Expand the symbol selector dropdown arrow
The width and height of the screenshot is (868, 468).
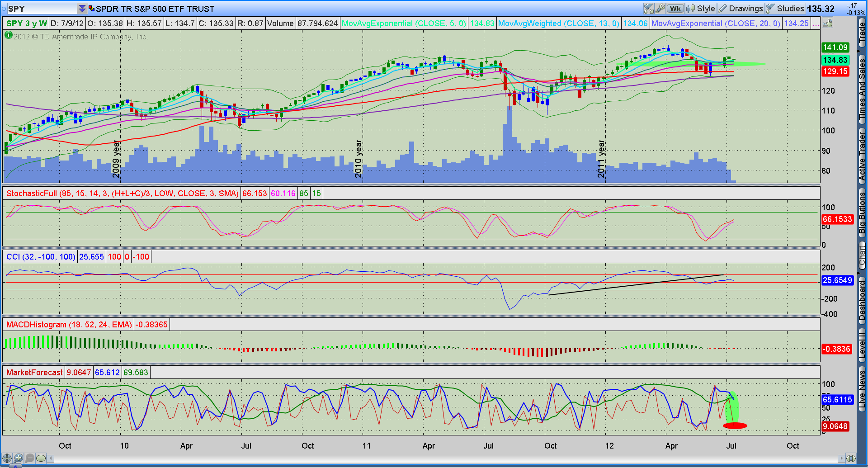point(82,9)
